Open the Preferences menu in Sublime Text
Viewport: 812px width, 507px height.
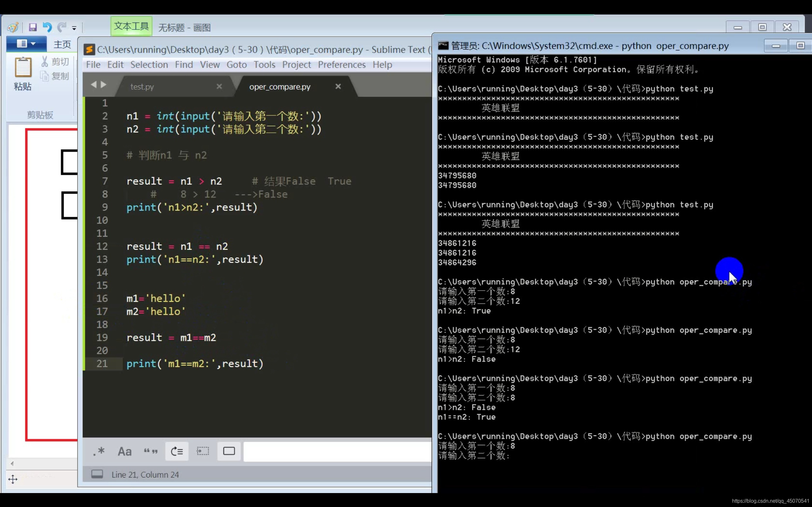pyautogui.click(x=341, y=64)
